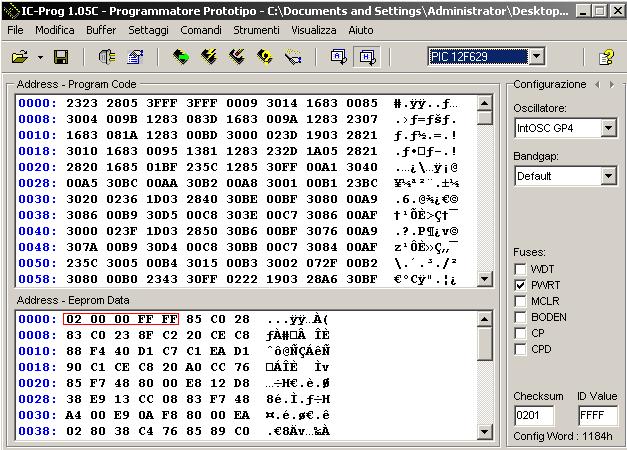627x450 pixels.
Task: Click the Erase All chip icon
Action: pyautogui.click(x=237, y=57)
